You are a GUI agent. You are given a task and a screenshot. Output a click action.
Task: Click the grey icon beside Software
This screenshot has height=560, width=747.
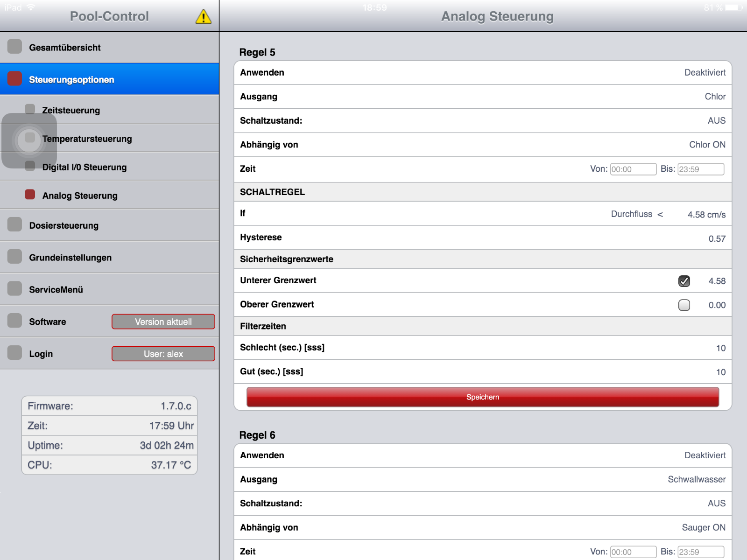(14, 321)
